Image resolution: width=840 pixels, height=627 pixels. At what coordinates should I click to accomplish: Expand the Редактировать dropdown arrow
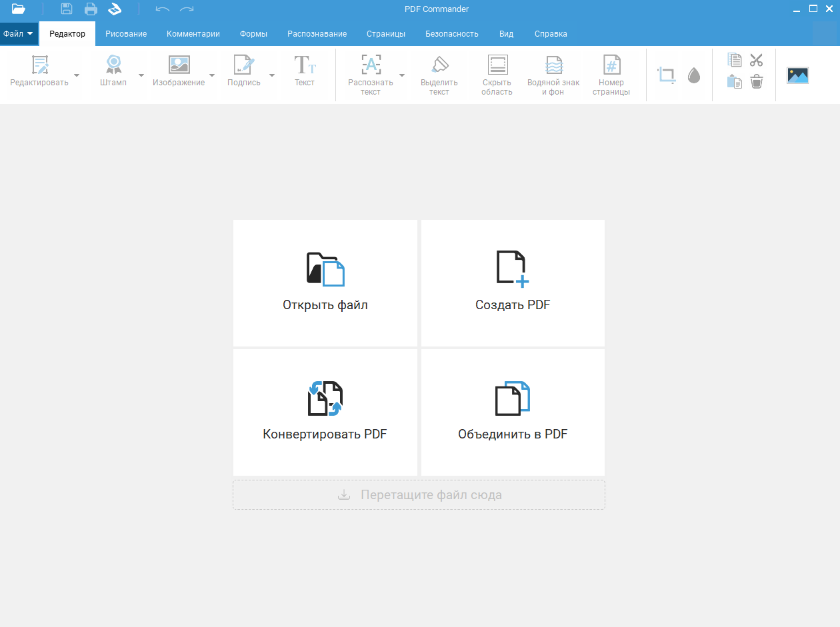pyautogui.click(x=77, y=75)
